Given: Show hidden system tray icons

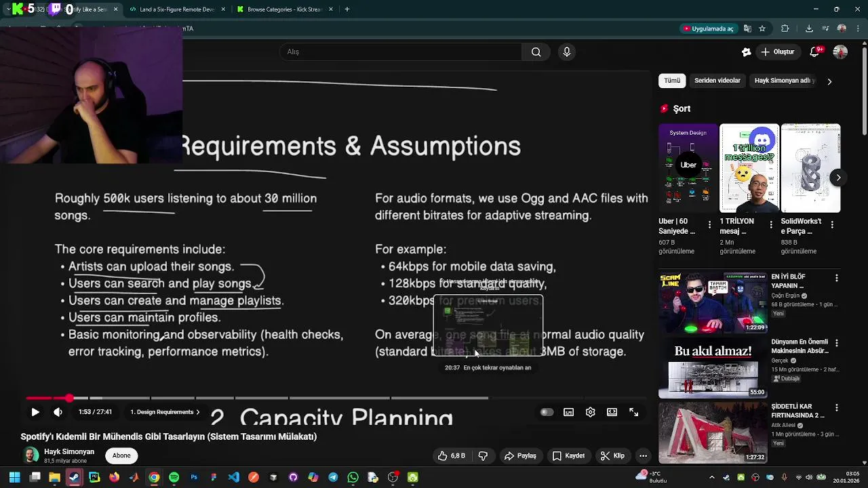Looking at the screenshot, I should coord(711,477).
